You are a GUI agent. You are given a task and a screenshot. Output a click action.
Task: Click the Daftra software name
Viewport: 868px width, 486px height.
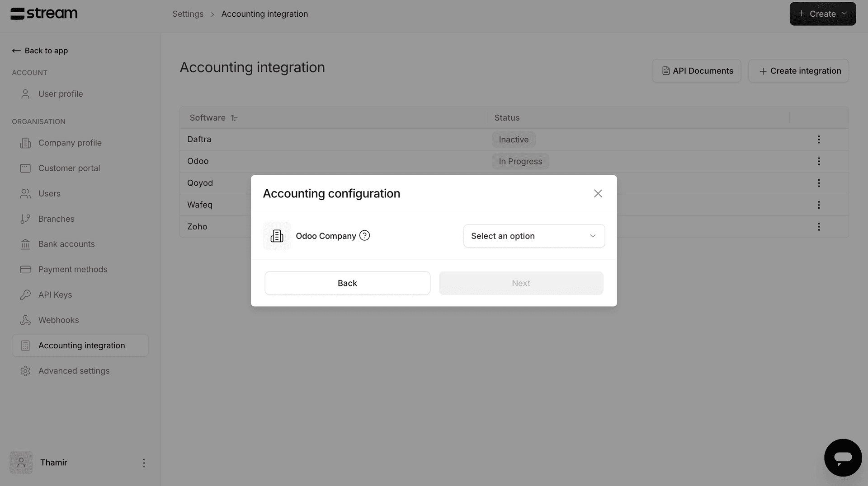pos(199,139)
